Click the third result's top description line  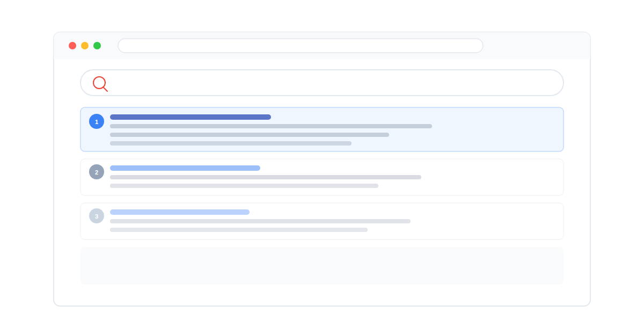pyautogui.click(x=260, y=221)
